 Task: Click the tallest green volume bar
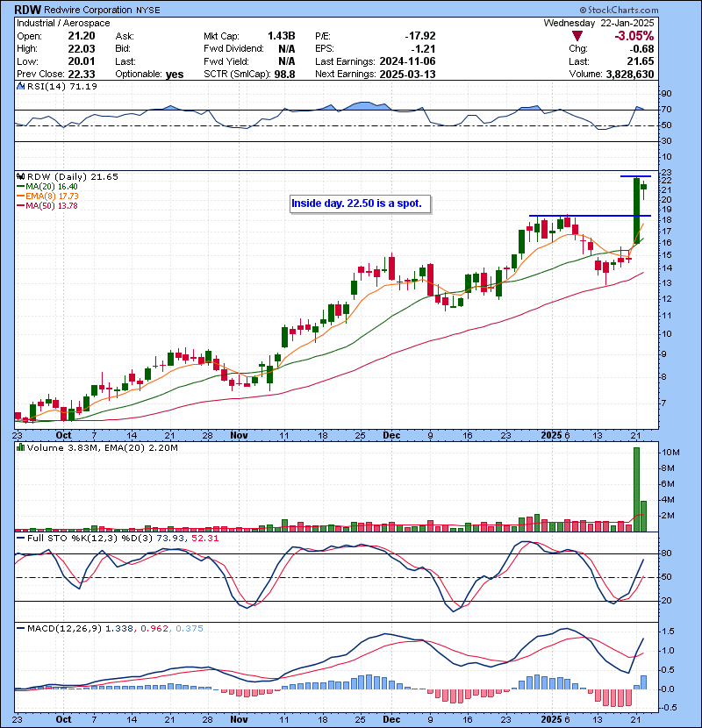(636, 489)
